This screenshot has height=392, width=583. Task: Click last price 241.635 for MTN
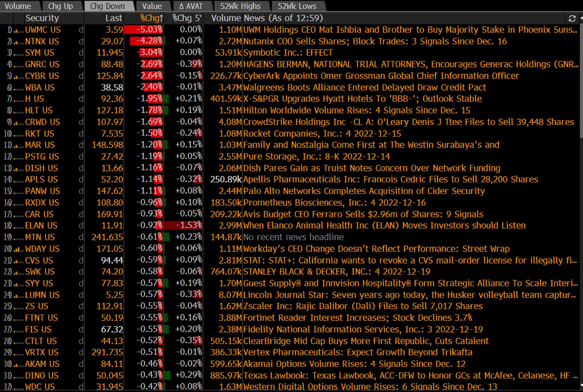pyautogui.click(x=107, y=237)
